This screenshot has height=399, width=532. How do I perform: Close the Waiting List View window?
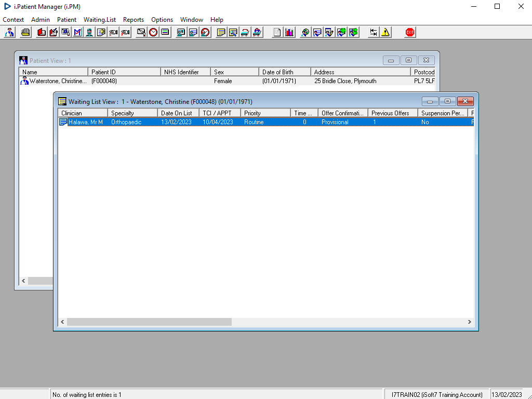[465, 101]
